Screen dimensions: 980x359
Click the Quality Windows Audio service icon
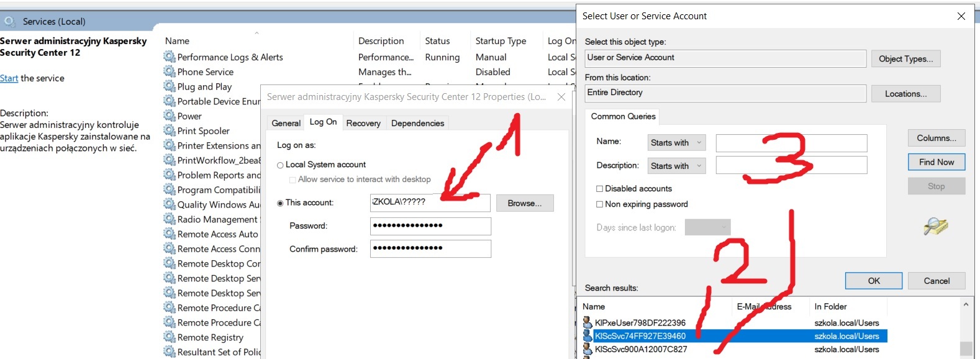[x=169, y=204]
